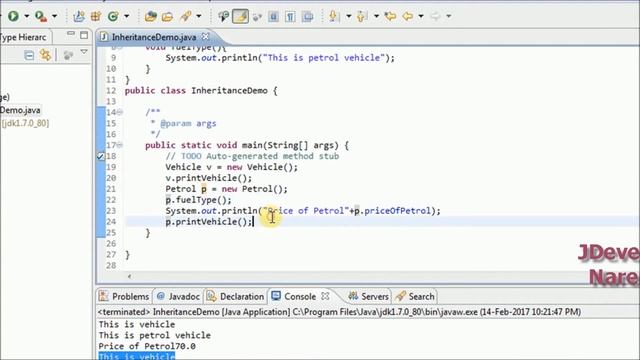Switch to the Search tab
Screen dimensions: 640x360
(415, 296)
